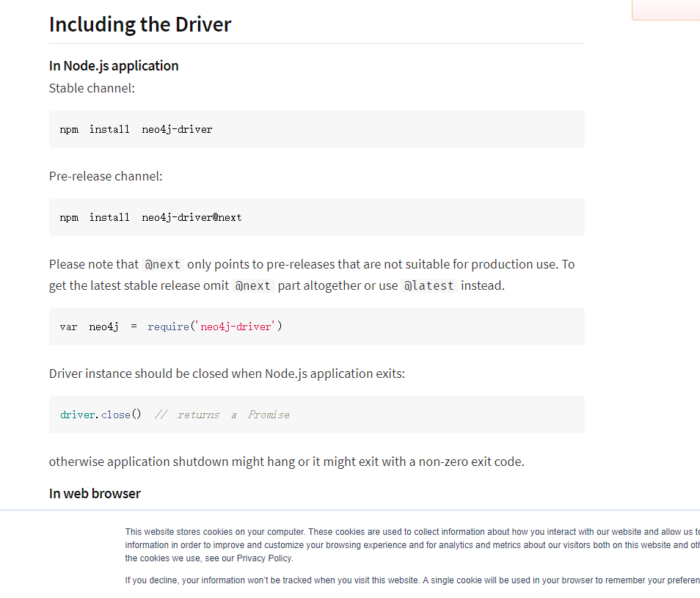Click the "otherwise application shutdown might hang" sentence
This screenshot has width=700, height=598.
click(x=287, y=462)
